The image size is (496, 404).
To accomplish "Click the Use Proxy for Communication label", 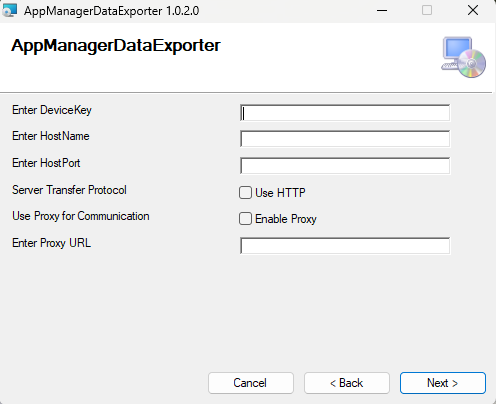I will pyautogui.click(x=81, y=216).
